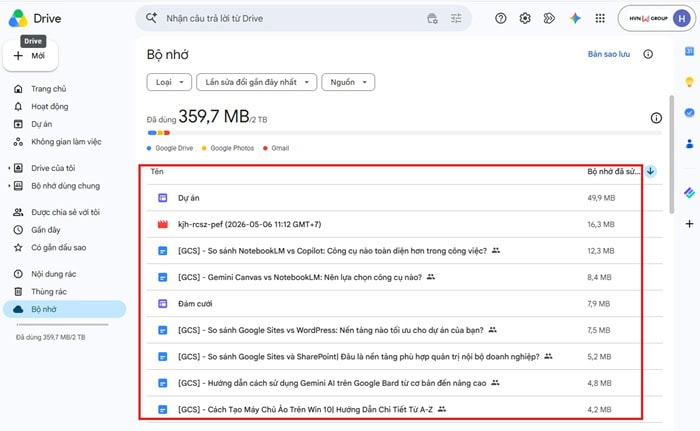Toggle the sort direction arrow
The height and width of the screenshot is (431, 700).
[x=650, y=171]
